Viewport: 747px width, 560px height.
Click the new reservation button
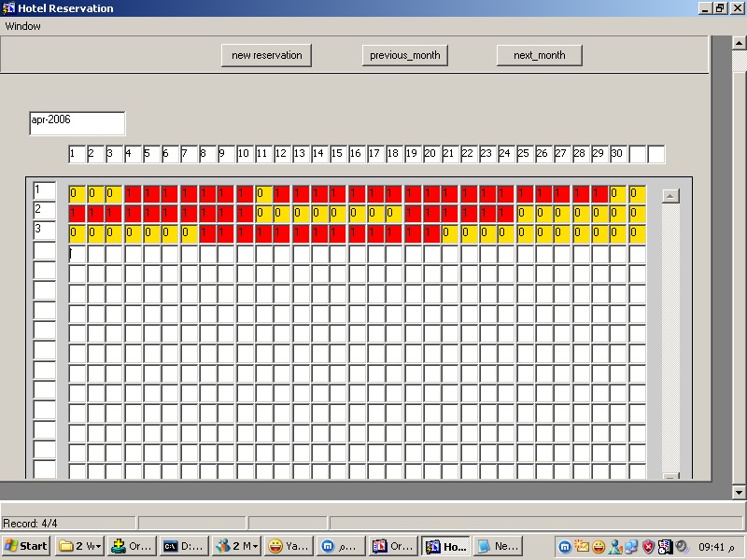coord(267,55)
